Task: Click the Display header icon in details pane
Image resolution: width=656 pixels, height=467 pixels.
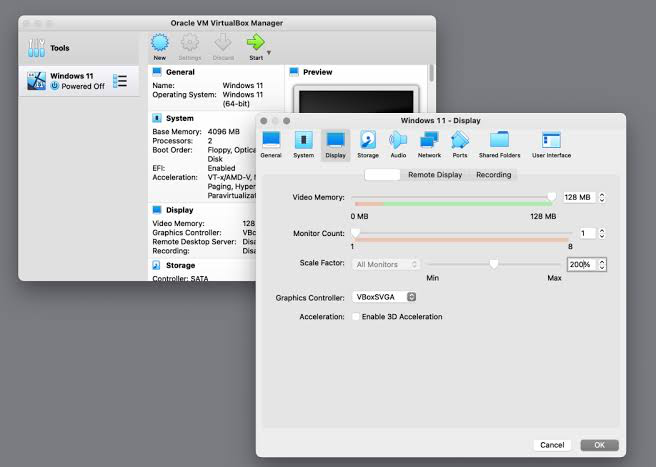Action: [157, 210]
